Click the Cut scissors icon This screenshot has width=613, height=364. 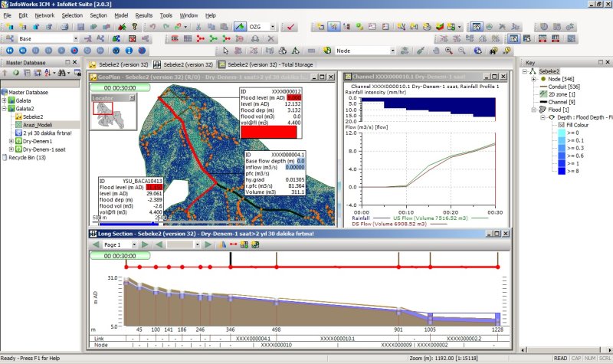click(x=199, y=27)
